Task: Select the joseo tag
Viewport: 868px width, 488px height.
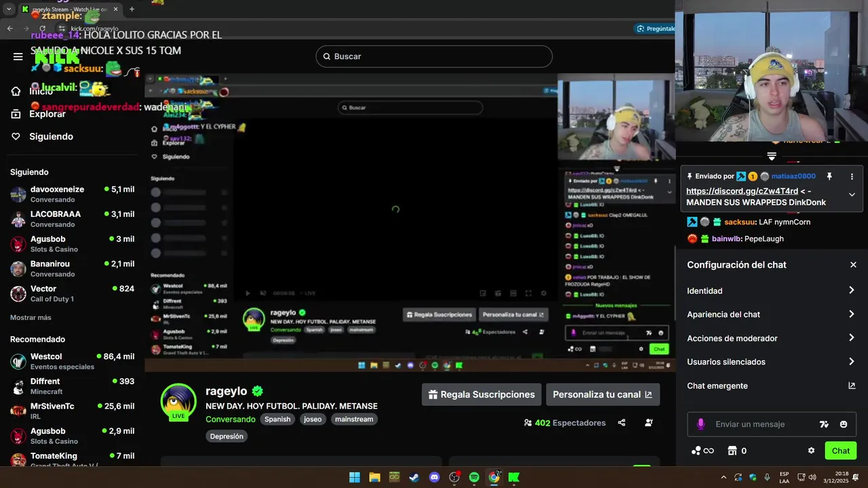Action: coord(313,419)
